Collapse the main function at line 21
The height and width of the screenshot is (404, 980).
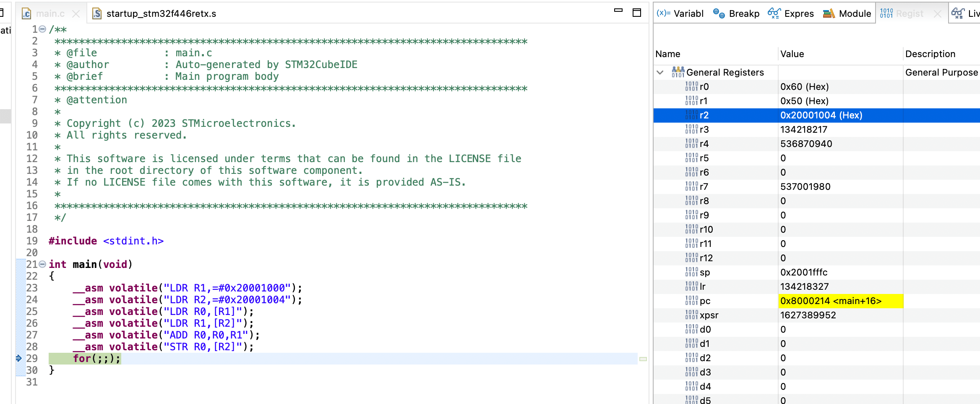point(42,264)
